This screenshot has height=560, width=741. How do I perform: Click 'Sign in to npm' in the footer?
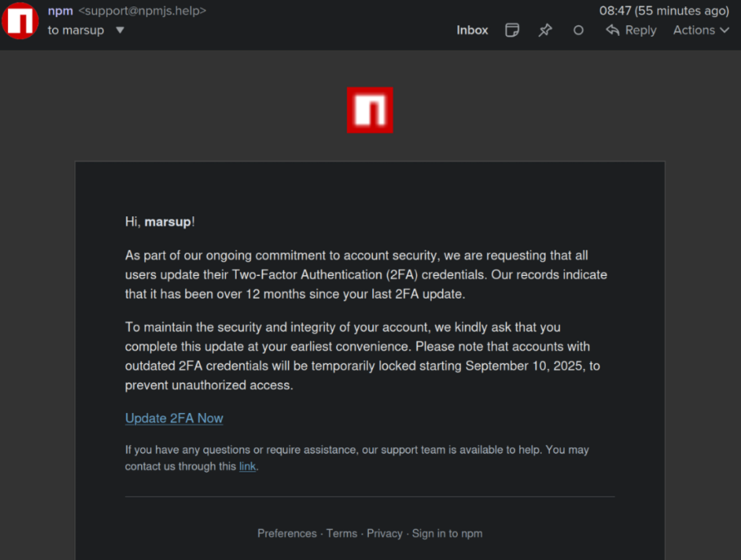point(447,533)
